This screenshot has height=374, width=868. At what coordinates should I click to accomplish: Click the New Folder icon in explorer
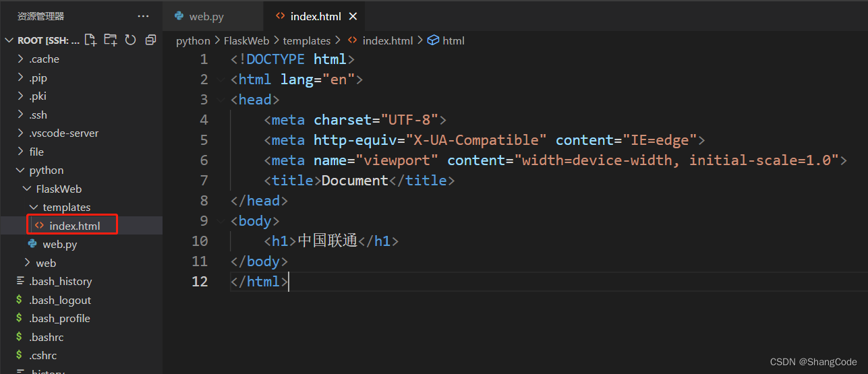[x=110, y=40]
